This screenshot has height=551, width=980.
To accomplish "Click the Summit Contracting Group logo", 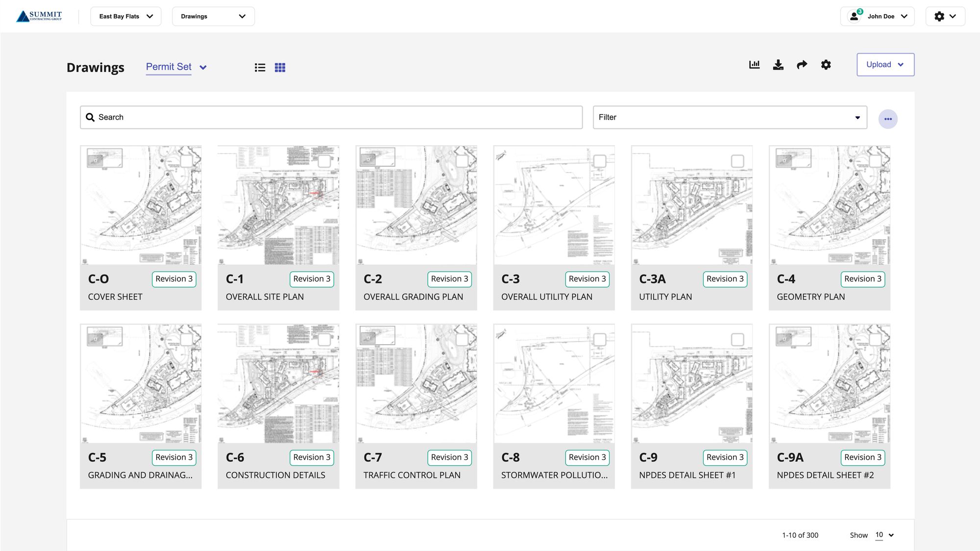I will 39,16.
